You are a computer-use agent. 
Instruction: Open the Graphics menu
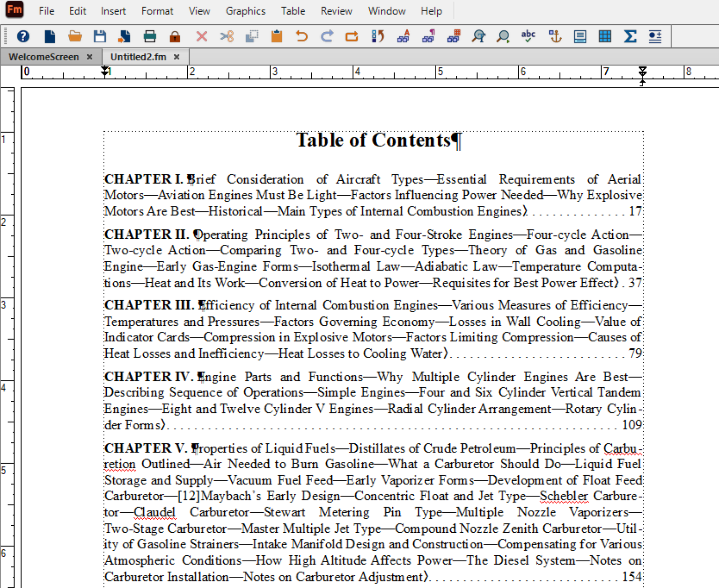click(245, 11)
